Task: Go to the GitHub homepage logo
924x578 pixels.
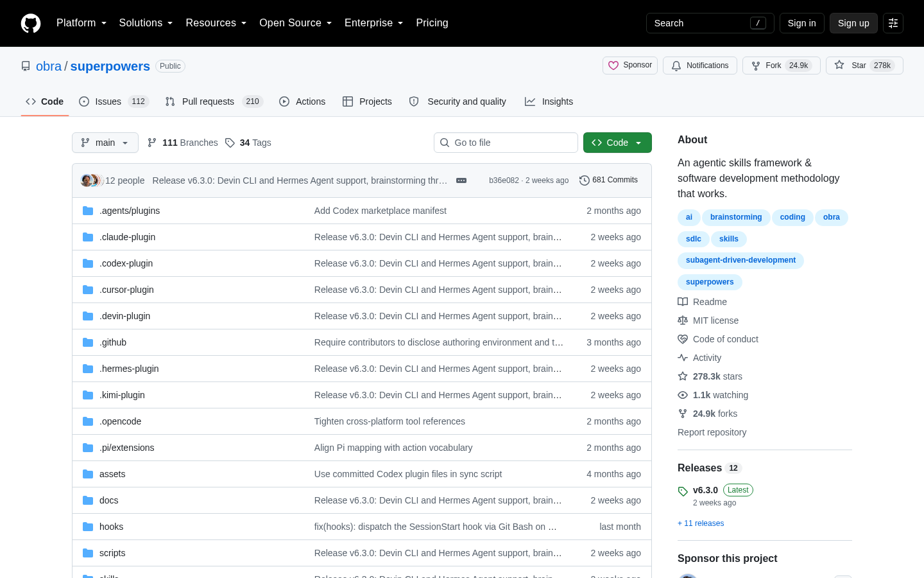Action: pyautogui.click(x=31, y=23)
